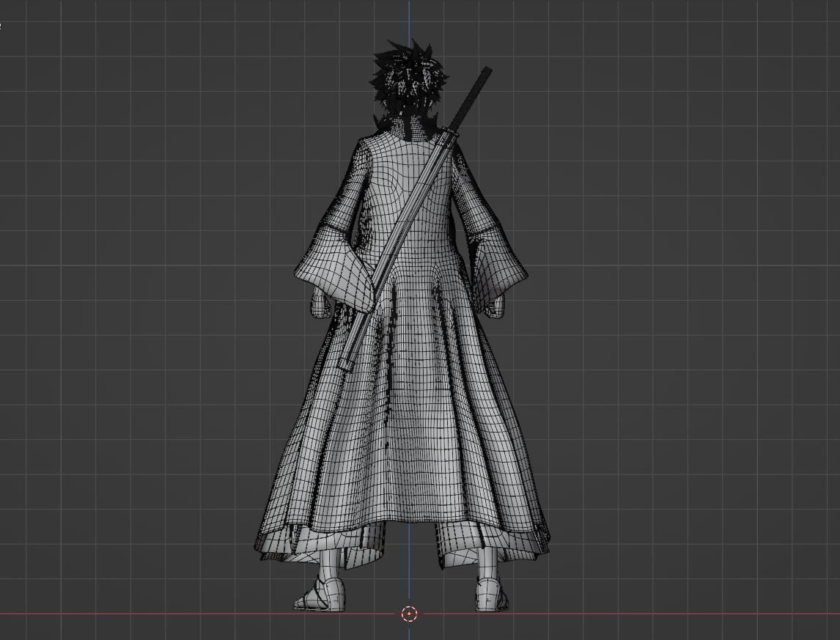Click the 3D cursor at the origin

409,613
